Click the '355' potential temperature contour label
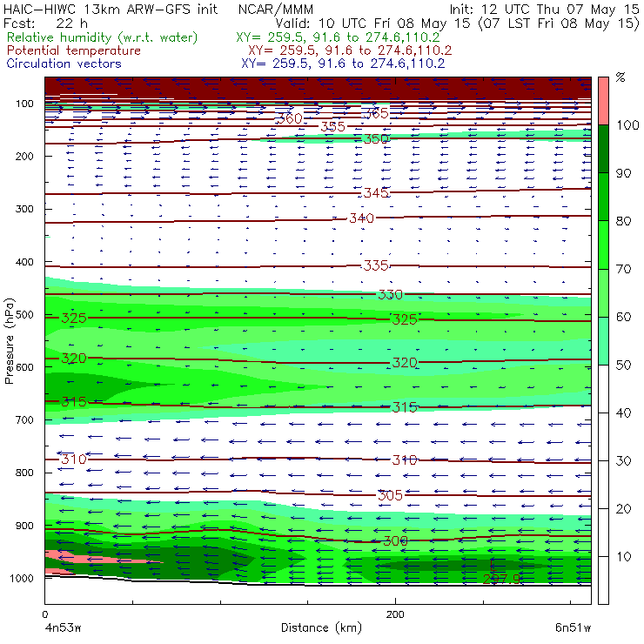This screenshot has width=644, height=644. (332, 126)
